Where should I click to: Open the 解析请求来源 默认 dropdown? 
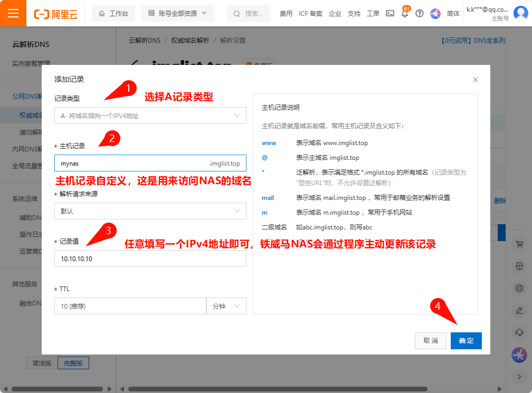click(x=150, y=211)
